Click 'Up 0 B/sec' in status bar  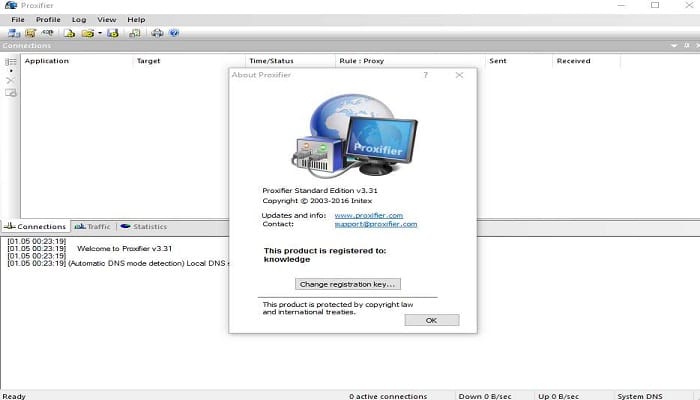(558, 396)
